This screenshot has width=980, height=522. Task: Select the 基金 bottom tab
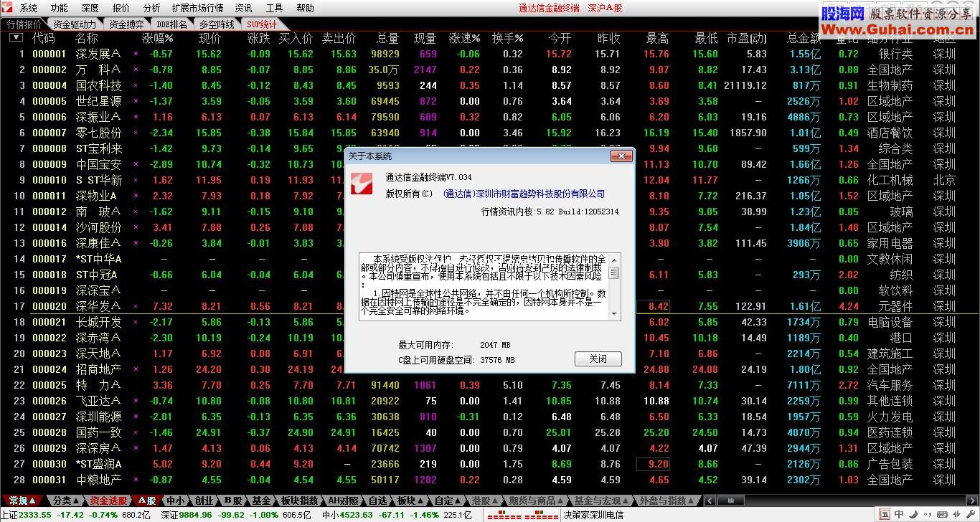coord(261,500)
